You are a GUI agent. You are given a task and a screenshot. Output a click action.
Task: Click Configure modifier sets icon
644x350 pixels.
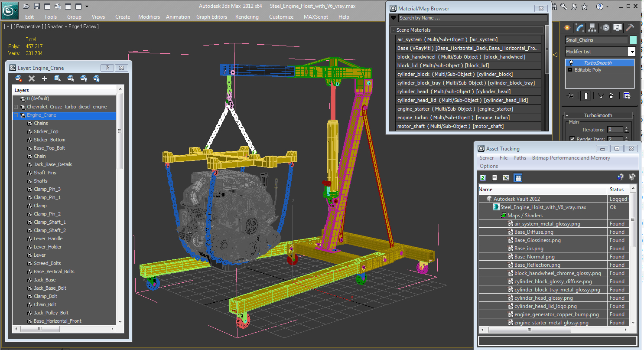click(627, 95)
